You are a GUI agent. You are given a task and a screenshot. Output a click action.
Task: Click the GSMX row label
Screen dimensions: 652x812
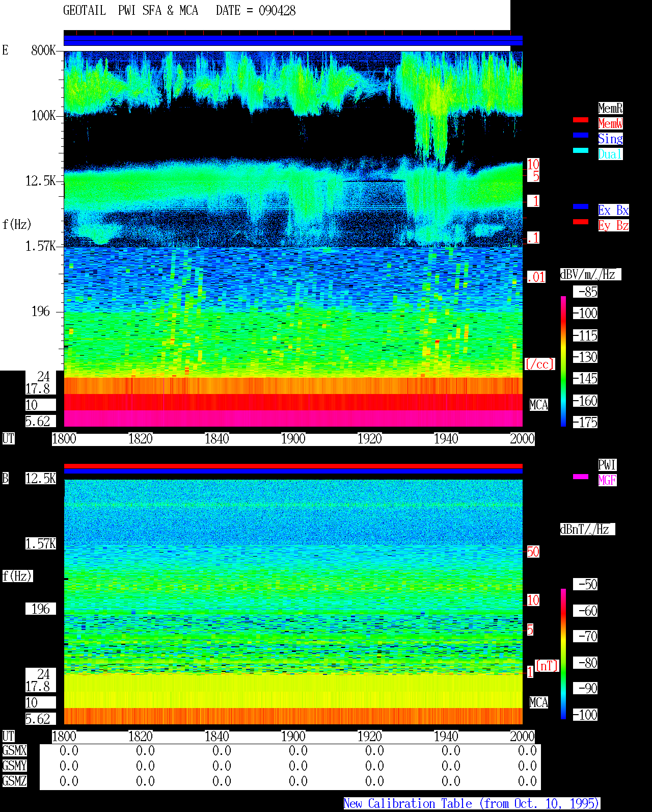click(x=15, y=751)
